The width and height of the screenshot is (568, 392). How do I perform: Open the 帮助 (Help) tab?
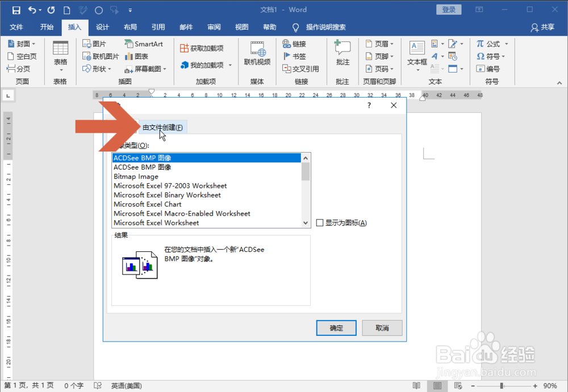click(269, 27)
